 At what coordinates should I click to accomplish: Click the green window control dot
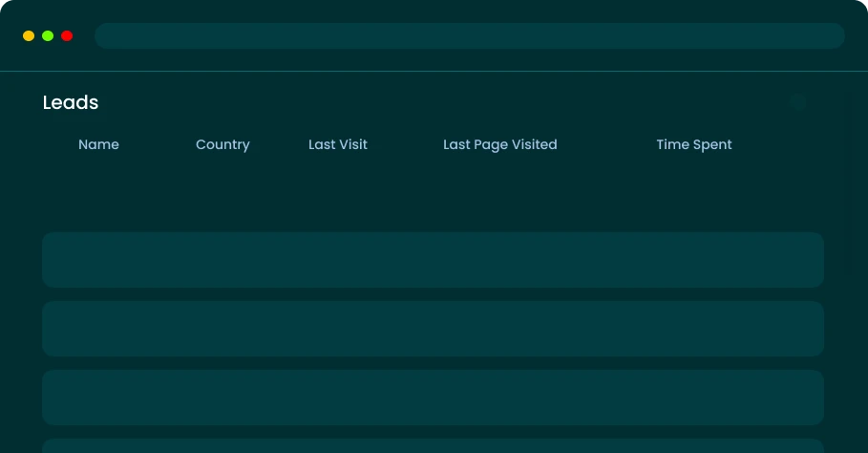tap(48, 35)
